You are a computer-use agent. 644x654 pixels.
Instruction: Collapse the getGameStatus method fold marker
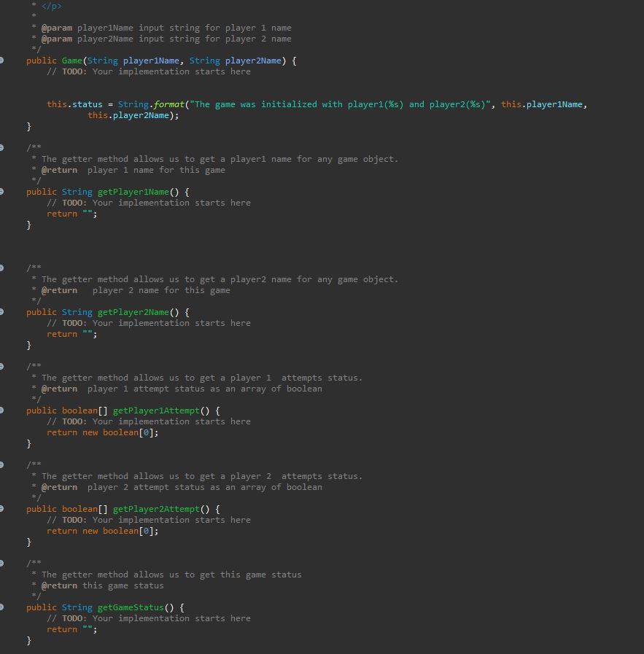(x=4, y=607)
